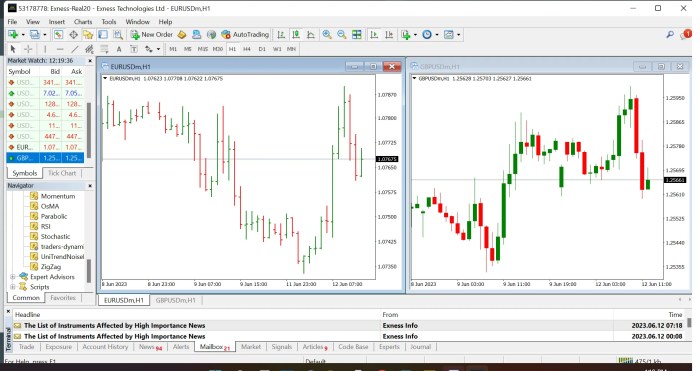Select the crosshair tool
Image resolution: width=700 pixels, height=371 pixels.
pyautogui.click(x=28, y=49)
